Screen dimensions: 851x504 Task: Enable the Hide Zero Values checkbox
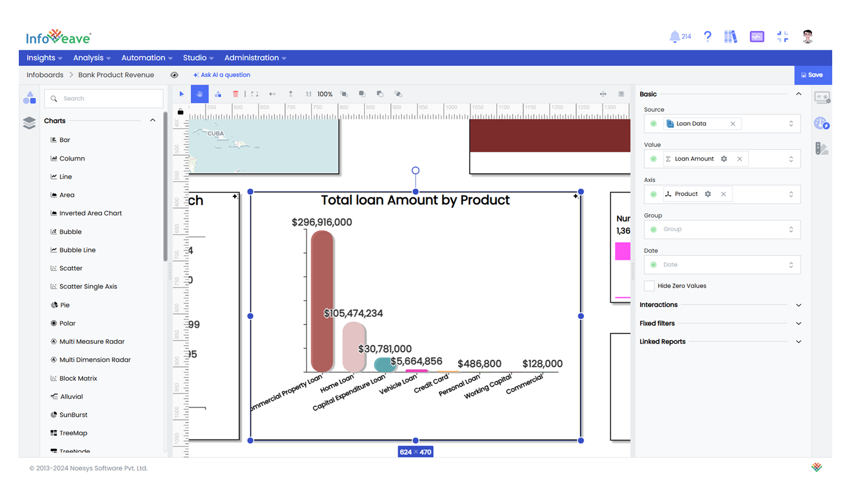point(649,285)
